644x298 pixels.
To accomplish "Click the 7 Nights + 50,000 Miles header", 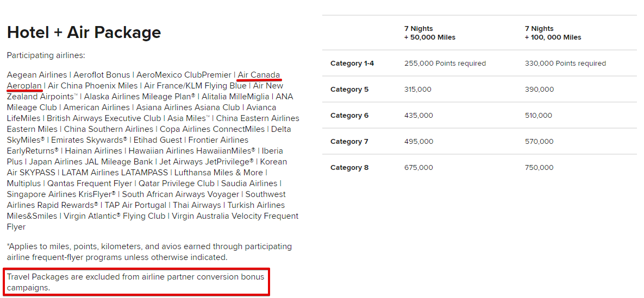I will [x=430, y=33].
